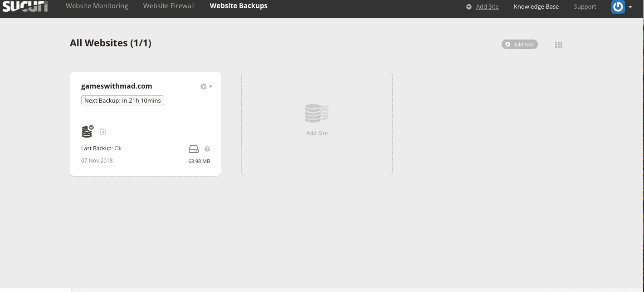
Task: Click the Next Backup in 21h 10mins badge
Action: pyautogui.click(x=122, y=100)
